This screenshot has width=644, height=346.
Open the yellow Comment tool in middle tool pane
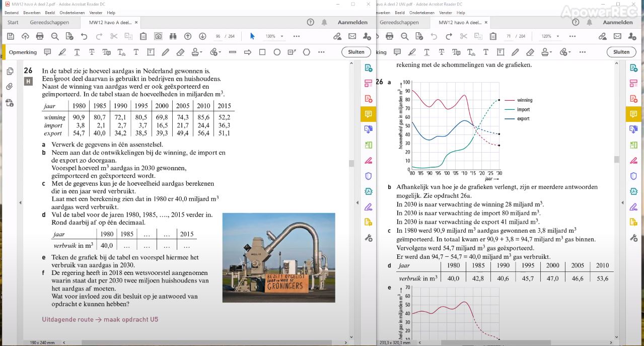pos(368,114)
